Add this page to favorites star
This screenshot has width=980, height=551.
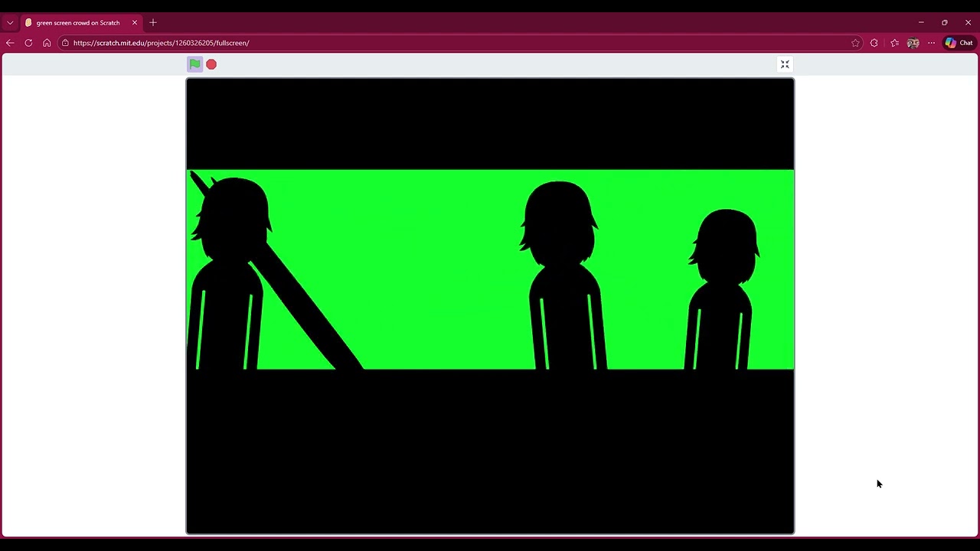click(x=855, y=43)
